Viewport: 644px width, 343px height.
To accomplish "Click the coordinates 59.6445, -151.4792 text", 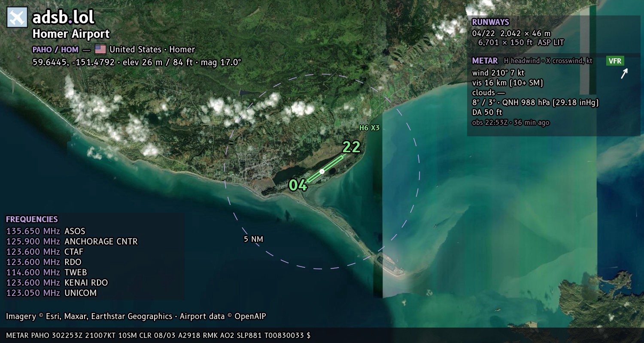I will coord(74,62).
